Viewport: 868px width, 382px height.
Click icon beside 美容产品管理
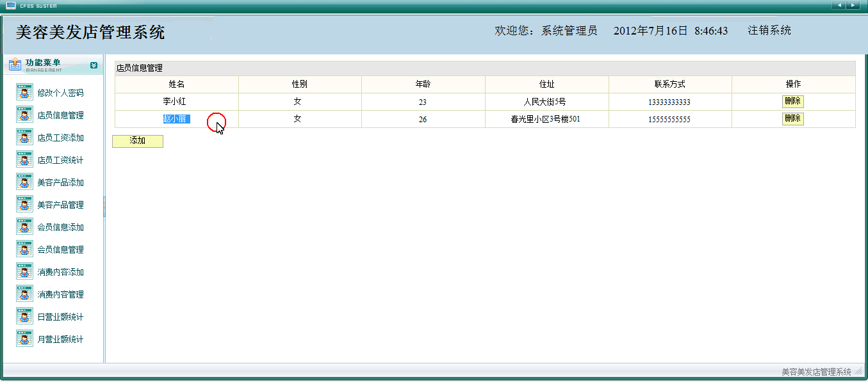[24, 205]
